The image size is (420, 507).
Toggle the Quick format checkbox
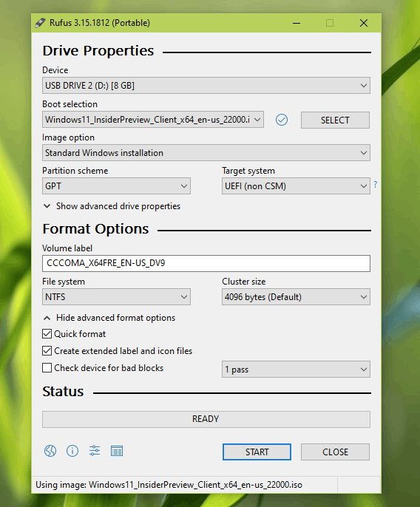47,334
